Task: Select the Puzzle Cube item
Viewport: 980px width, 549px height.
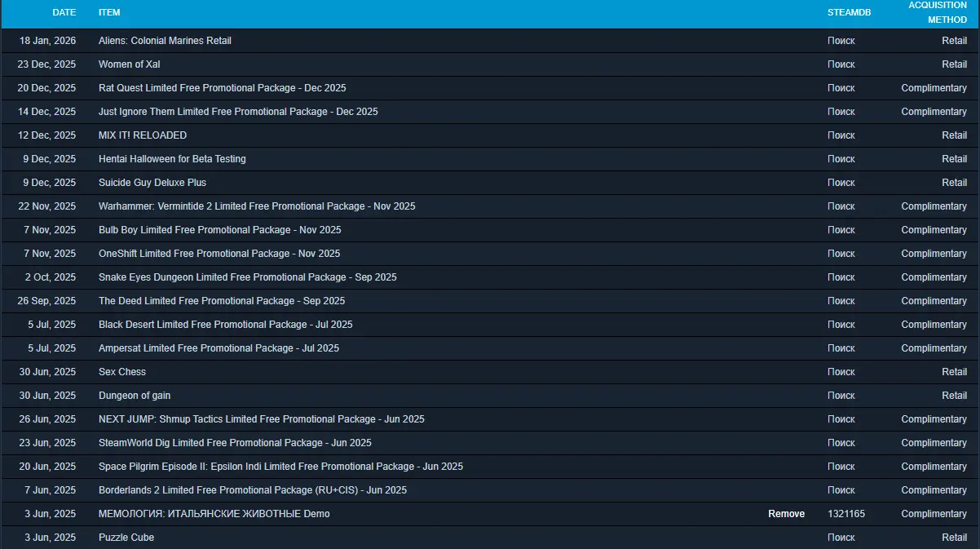Action: [x=126, y=538]
